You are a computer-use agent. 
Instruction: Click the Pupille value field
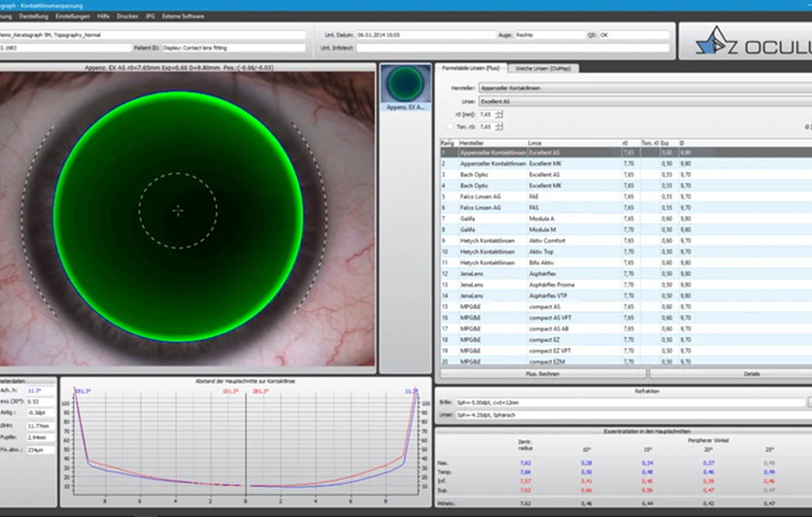coord(41,437)
